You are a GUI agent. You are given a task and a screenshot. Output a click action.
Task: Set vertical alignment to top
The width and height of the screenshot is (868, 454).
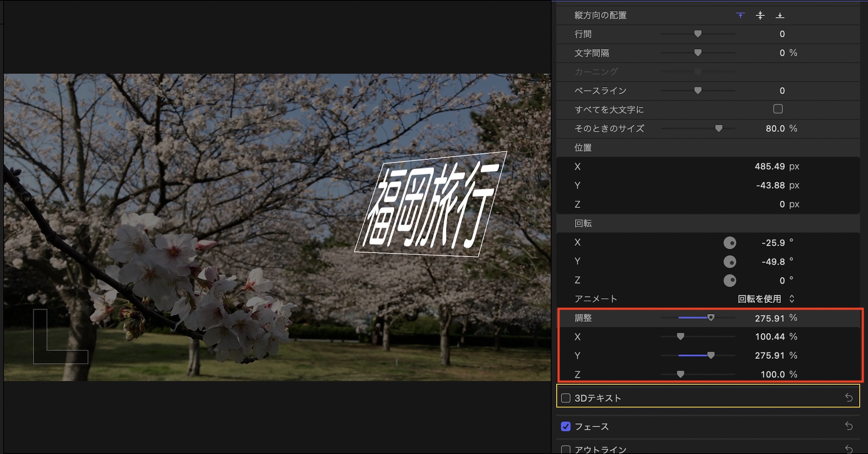pyautogui.click(x=740, y=16)
